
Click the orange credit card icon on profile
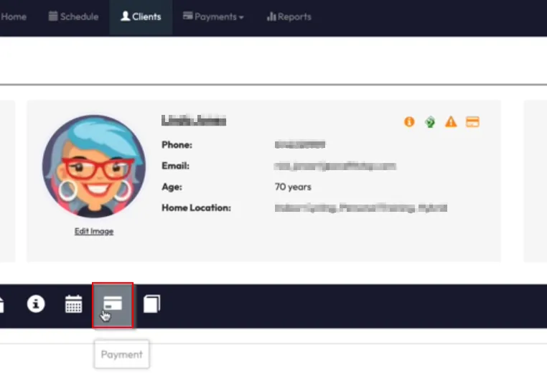tap(472, 122)
